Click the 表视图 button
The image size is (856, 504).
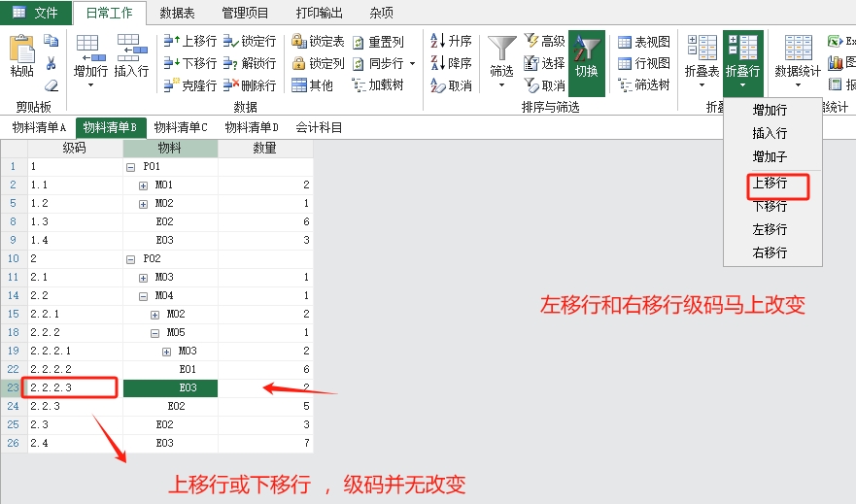click(x=644, y=42)
